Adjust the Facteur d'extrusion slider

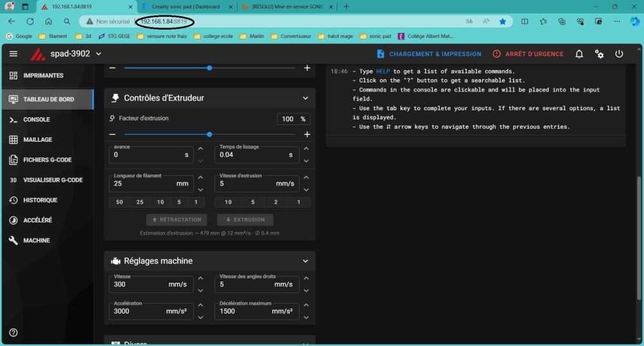[x=209, y=135]
